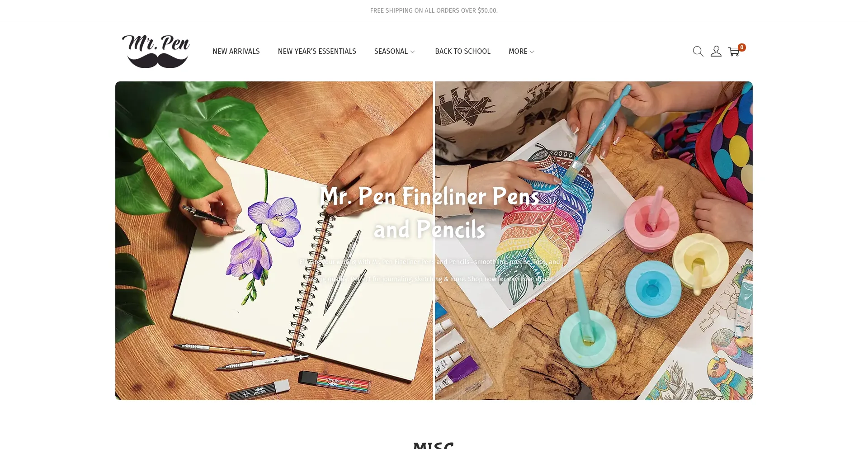Screen dimensions: 868x449
Task: Open the Back to School page
Action: pos(462,52)
